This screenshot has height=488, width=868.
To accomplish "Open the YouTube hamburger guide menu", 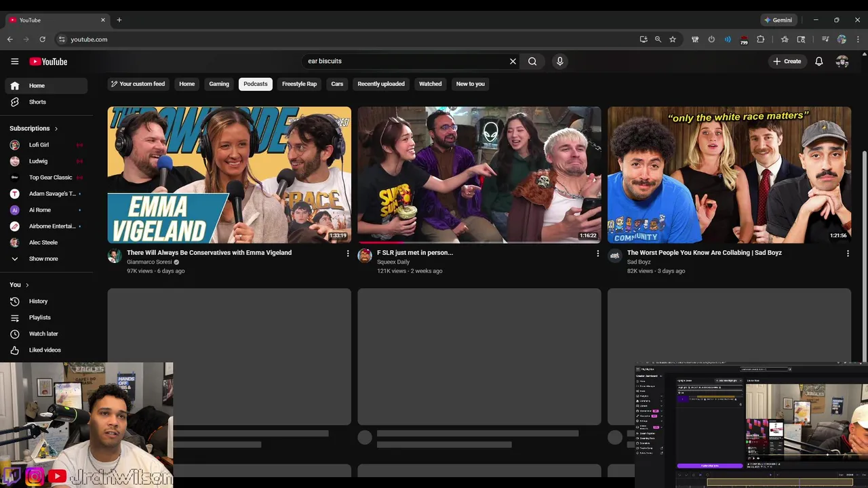I will (14, 61).
